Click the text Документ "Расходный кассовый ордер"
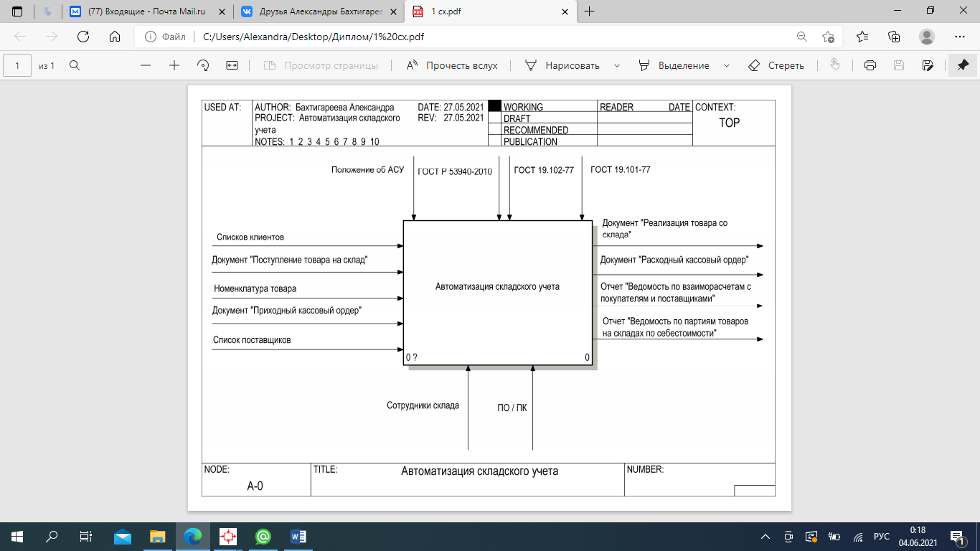The image size is (980, 551). [x=674, y=260]
